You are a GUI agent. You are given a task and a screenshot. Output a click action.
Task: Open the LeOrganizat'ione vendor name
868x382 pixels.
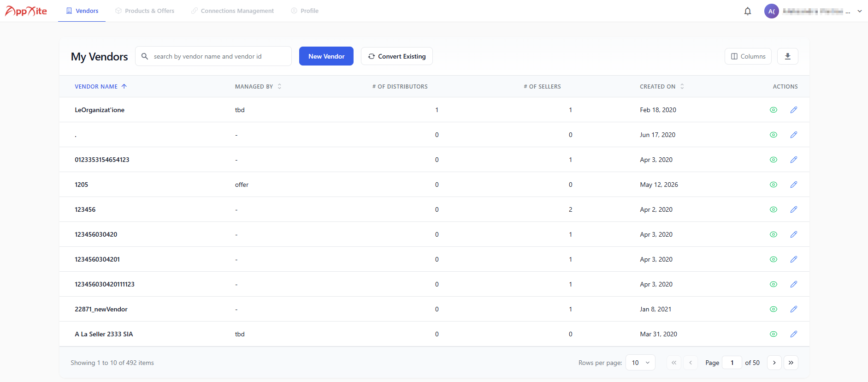tap(100, 110)
